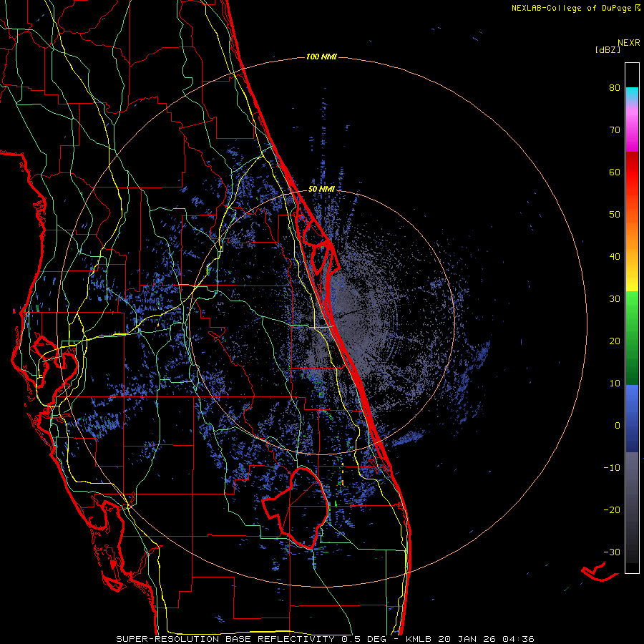The height and width of the screenshot is (644, 644).
Task: Click the 0 value on the dBZ scale
Action: (618, 426)
